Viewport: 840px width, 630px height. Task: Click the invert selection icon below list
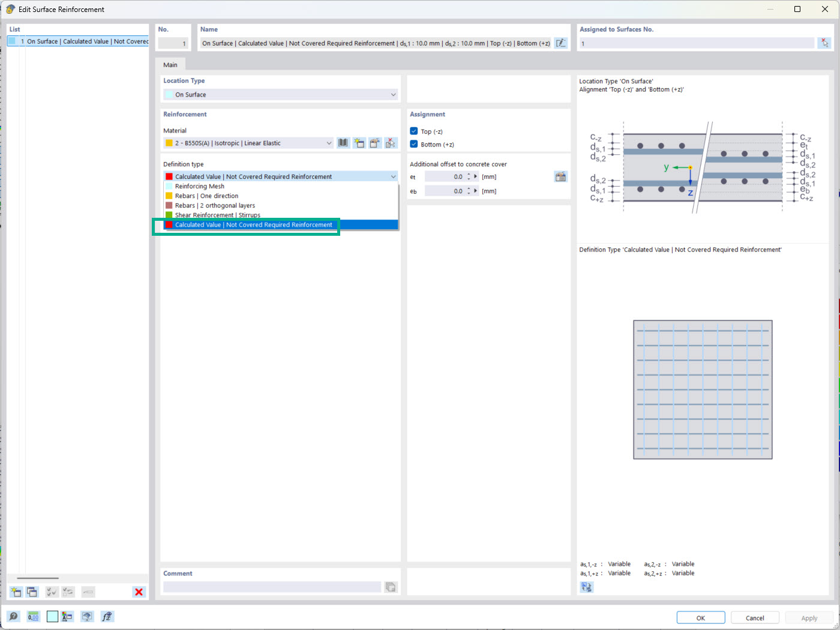pyautogui.click(x=68, y=592)
